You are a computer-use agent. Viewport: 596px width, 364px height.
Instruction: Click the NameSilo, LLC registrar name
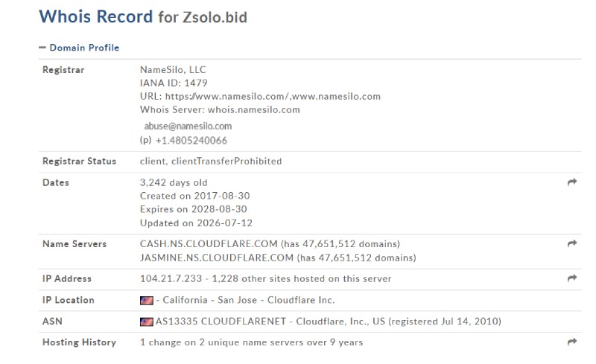coord(173,70)
